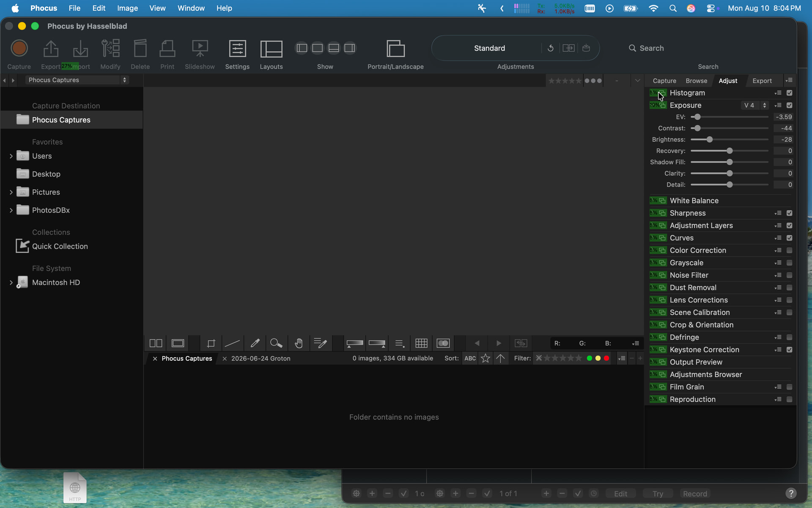Viewport: 812px width, 508px height.
Task: Hide the right panel via Show control
Action: (x=350, y=48)
